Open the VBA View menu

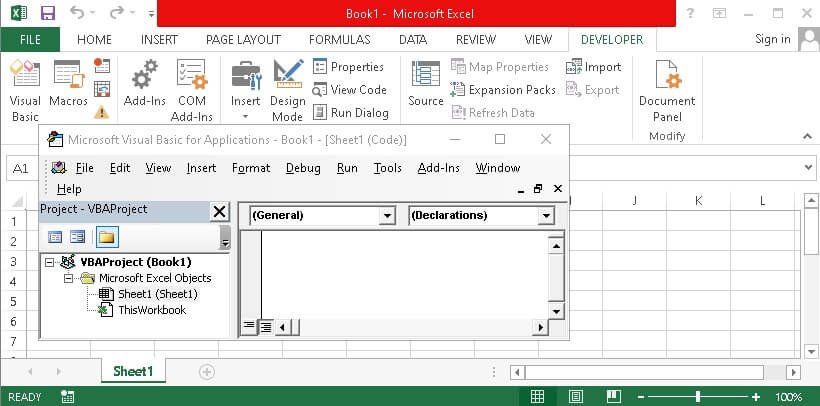(158, 168)
